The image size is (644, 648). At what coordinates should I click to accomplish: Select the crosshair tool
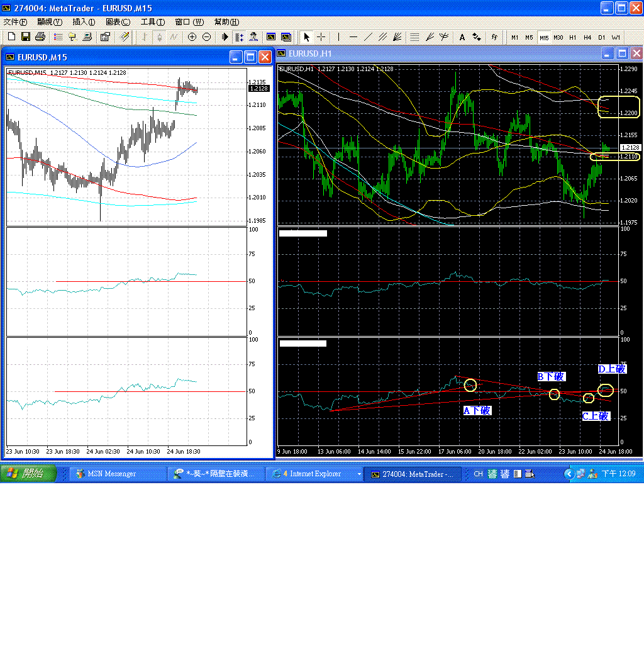point(321,36)
